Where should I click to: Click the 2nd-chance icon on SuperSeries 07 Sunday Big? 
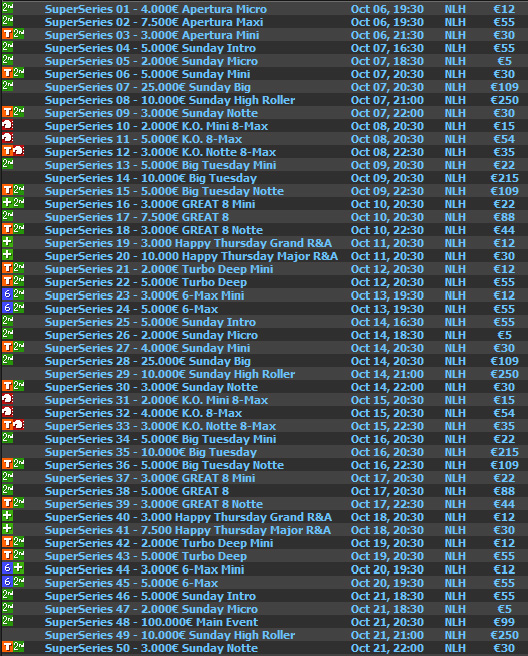coord(8,86)
